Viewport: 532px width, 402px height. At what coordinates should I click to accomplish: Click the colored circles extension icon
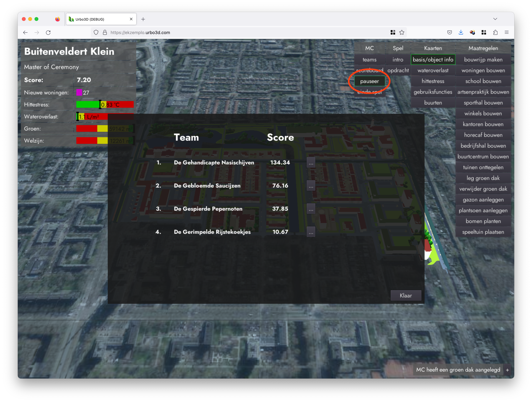472,32
